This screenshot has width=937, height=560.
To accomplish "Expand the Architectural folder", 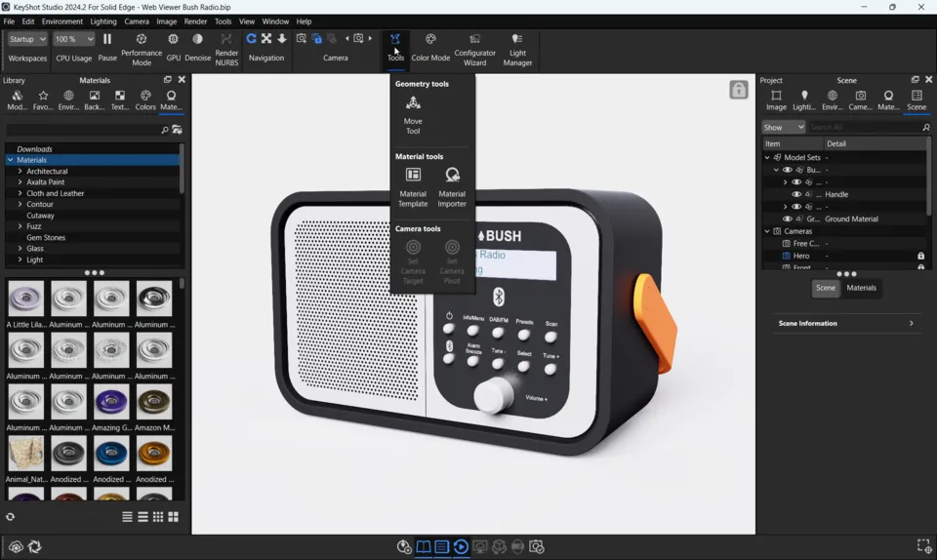I will 20,172.
